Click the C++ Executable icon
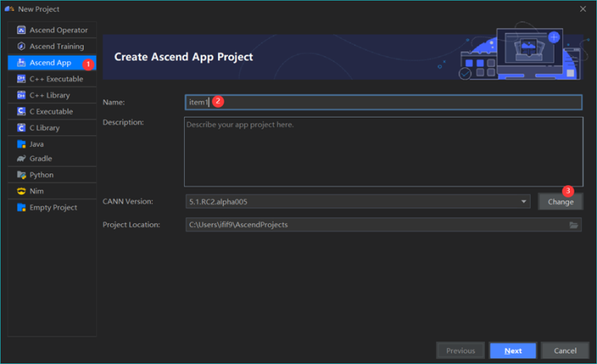The height and width of the screenshot is (364, 597). point(22,79)
